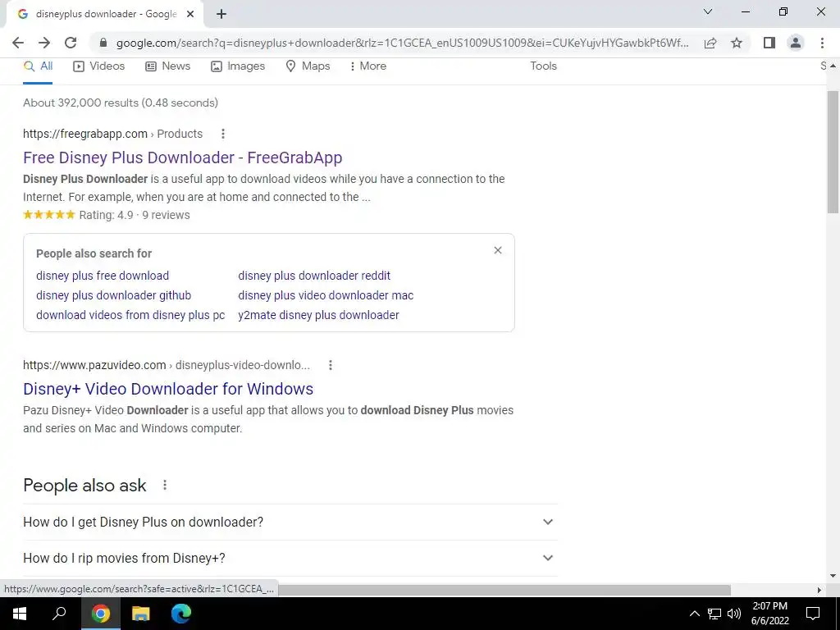Open the Chrome side panel

point(769,43)
